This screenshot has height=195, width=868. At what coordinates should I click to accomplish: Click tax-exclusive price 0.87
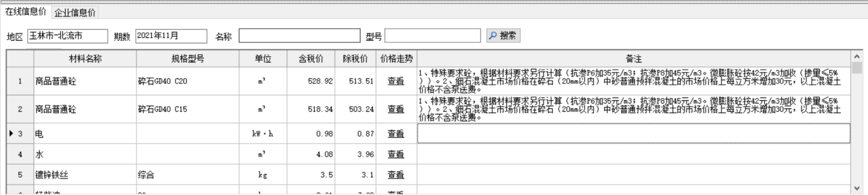355,134
